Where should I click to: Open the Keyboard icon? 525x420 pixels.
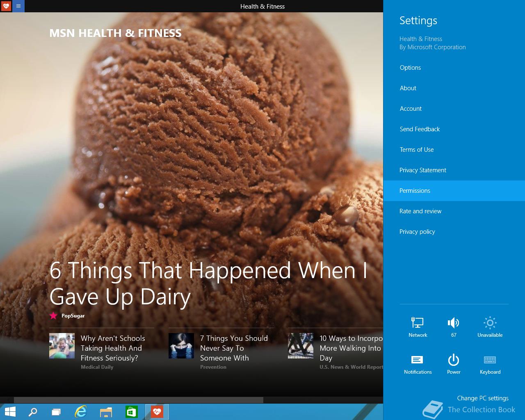[490, 364]
